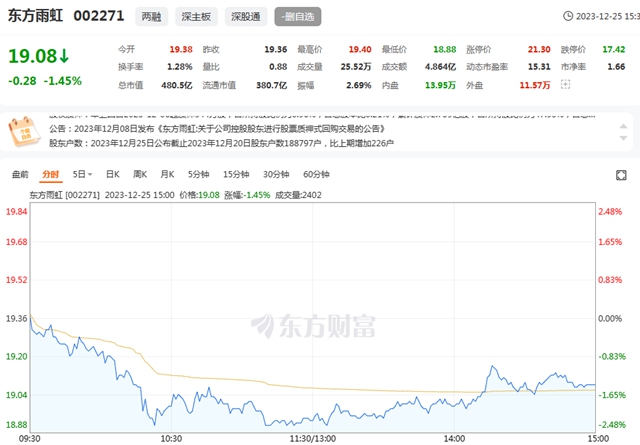Switch to the 日K chart tab

112,174
